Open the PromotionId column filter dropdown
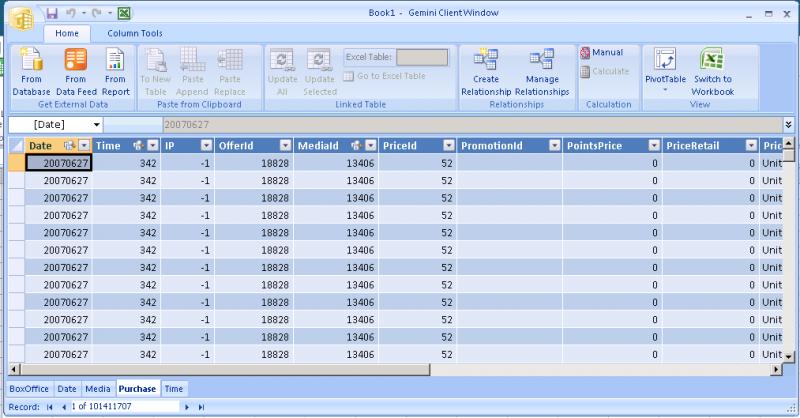The width and height of the screenshot is (800, 418). tap(552, 146)
